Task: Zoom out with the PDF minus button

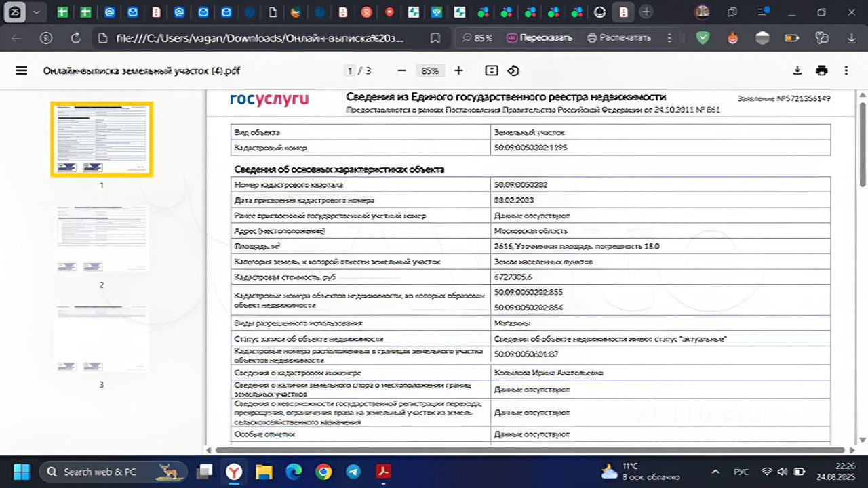Action: click(x=401, y=70)
